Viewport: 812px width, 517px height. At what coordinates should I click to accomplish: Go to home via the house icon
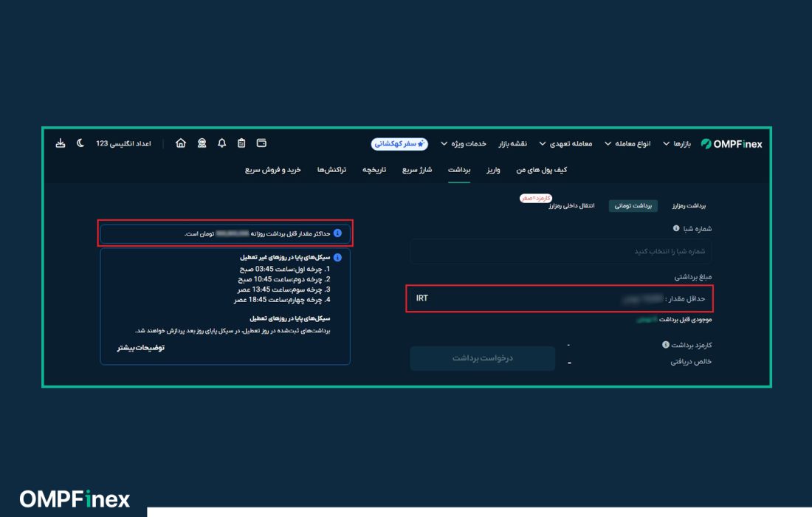pyautogui.click(x=181, y=143)
